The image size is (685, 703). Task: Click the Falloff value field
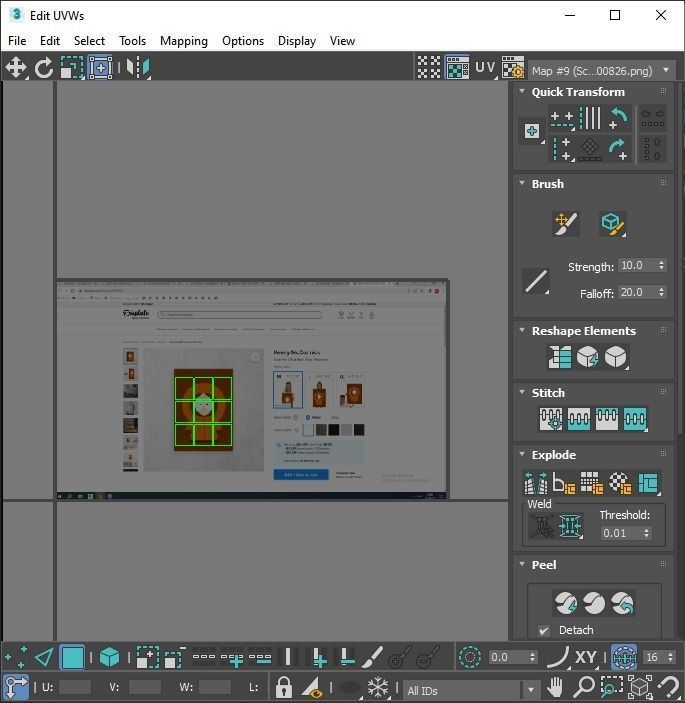point(637,292)
